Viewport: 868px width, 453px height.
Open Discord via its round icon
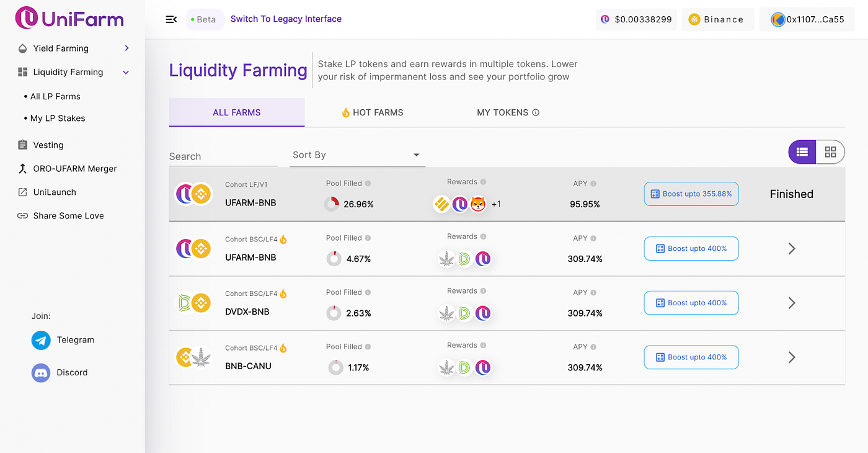point(41,372)
